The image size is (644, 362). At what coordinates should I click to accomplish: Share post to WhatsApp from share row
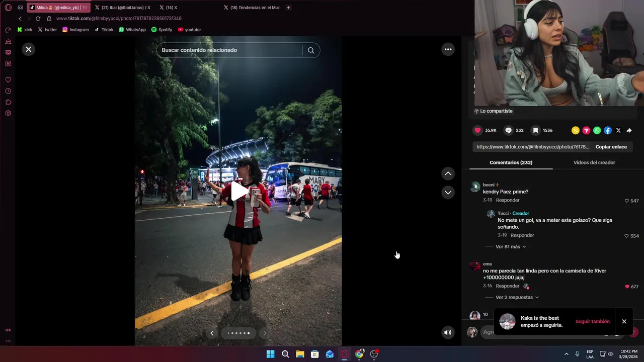coord(597,130)
